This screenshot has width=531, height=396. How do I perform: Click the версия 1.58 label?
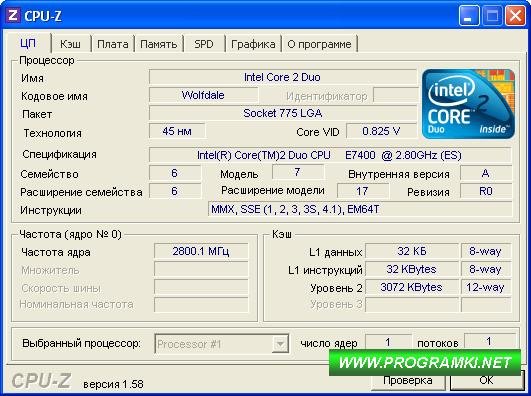(113, 384)
